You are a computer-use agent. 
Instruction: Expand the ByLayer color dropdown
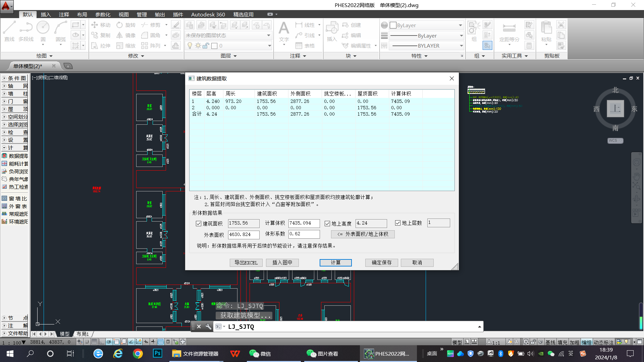(x=460, y=25)
